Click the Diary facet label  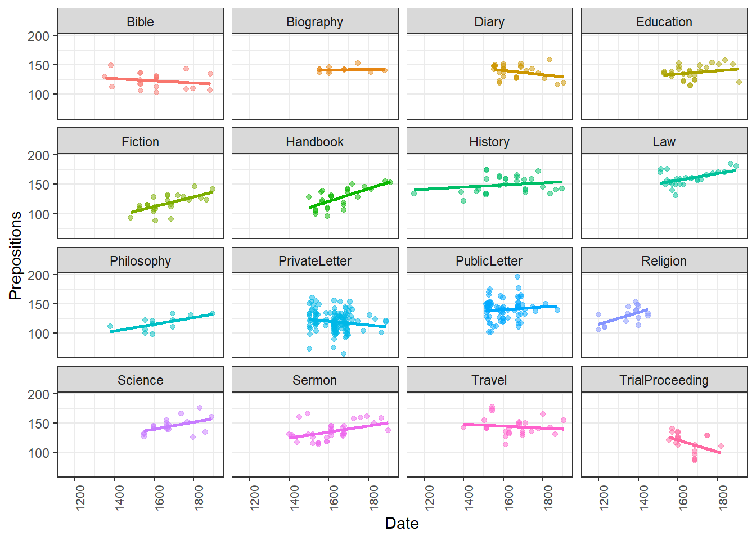point(489,22)
